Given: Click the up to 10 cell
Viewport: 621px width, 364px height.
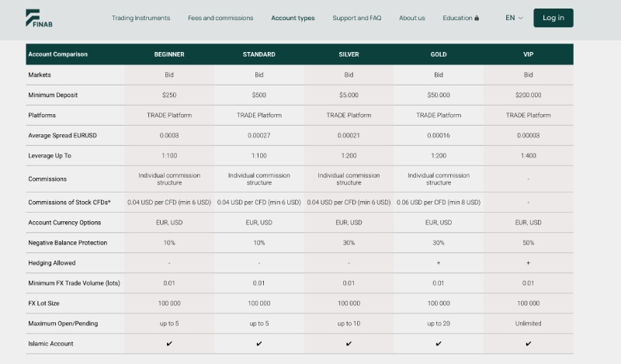Looking at the screenshot, I should point(349,324).
